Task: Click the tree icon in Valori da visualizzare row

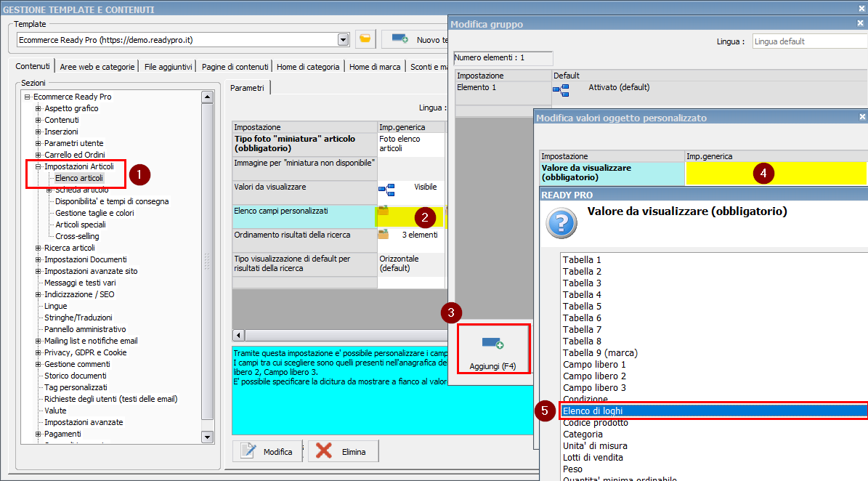Action: click(x=386, y=190)
